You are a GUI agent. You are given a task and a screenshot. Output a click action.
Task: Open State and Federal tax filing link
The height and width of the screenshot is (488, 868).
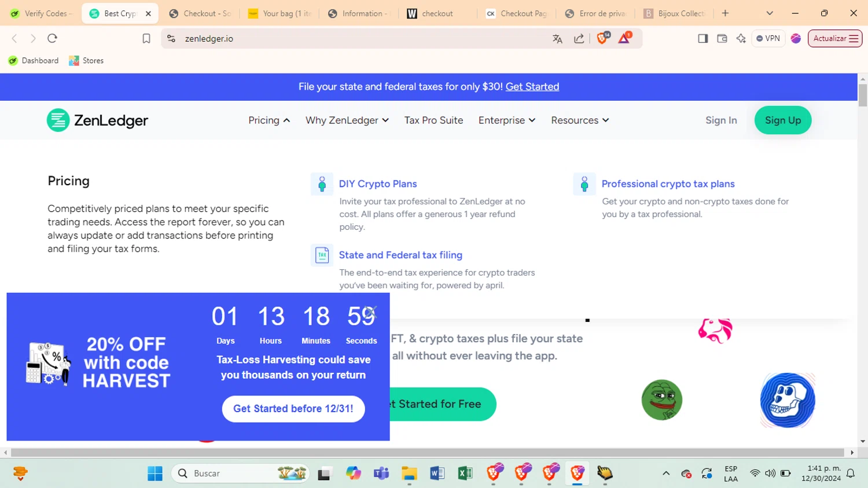(400, 255)
